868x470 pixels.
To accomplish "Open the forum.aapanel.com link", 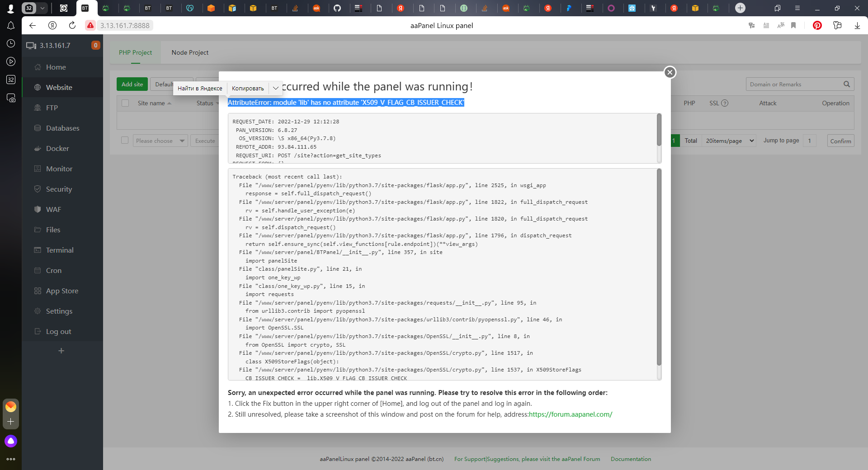I will coord(571,414).
